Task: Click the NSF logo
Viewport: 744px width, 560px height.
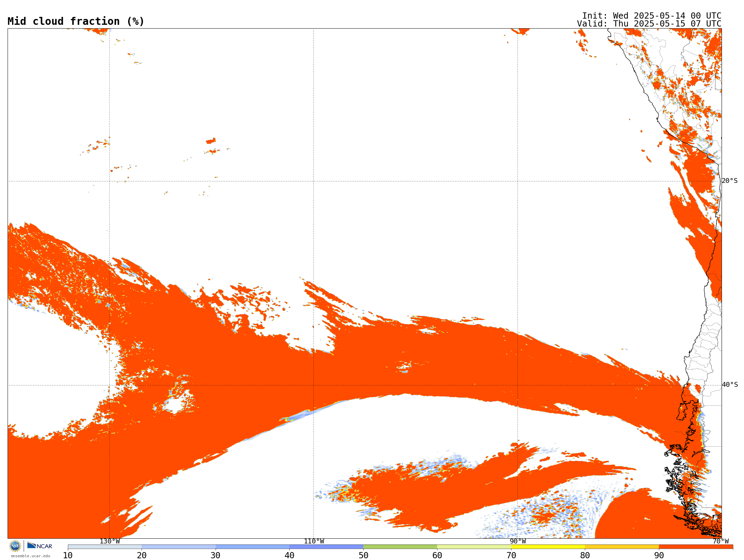Action: pos(15,546)
